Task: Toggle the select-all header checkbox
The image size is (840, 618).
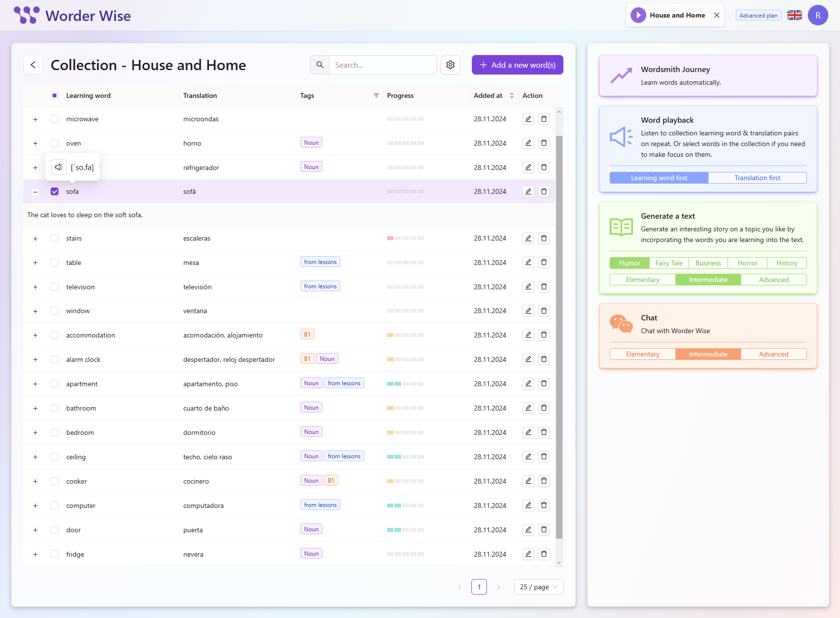Action: pyautogui.click(x=55, y=95)
